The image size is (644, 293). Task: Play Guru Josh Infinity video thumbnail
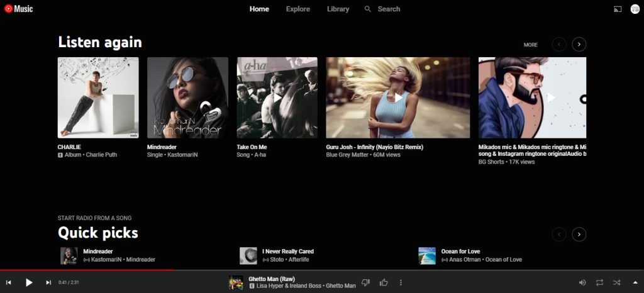(x=398, y=97)
